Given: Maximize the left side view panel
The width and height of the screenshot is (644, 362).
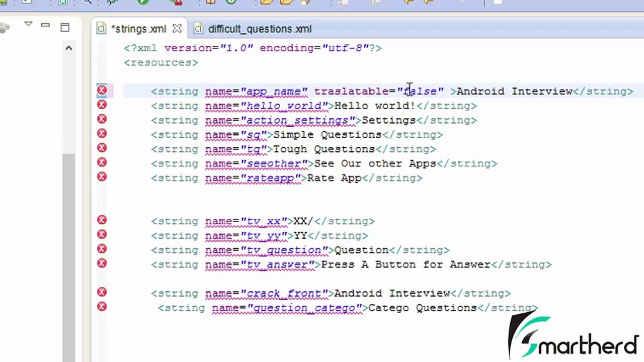Looking at the screenshot, I should click(x=65, y=27).
